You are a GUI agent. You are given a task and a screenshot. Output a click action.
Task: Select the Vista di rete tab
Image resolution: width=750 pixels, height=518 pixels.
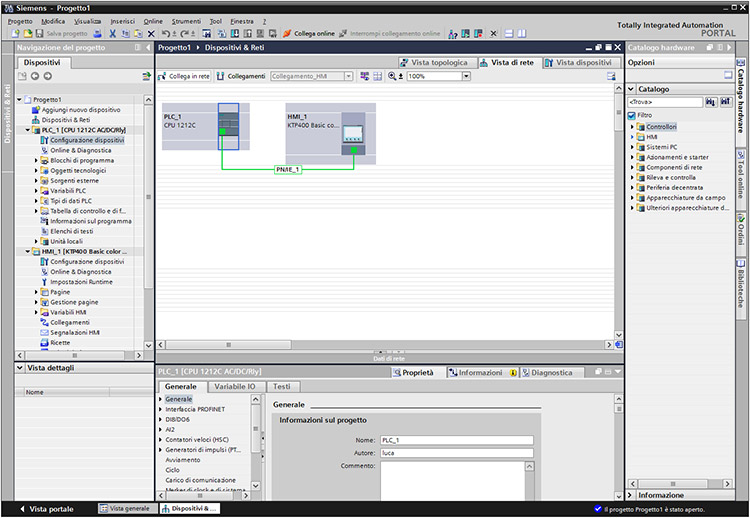click(x=510, y=63)
